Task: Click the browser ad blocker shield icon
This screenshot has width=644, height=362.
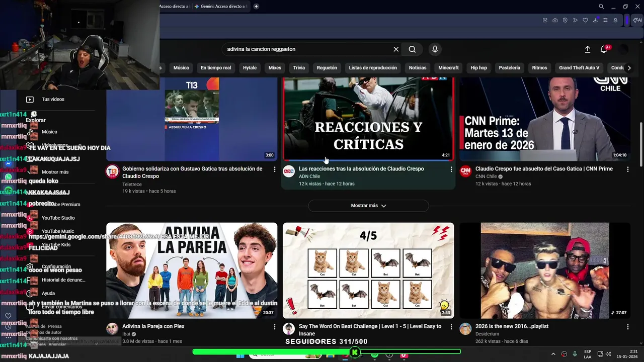Action: (565, 20)
